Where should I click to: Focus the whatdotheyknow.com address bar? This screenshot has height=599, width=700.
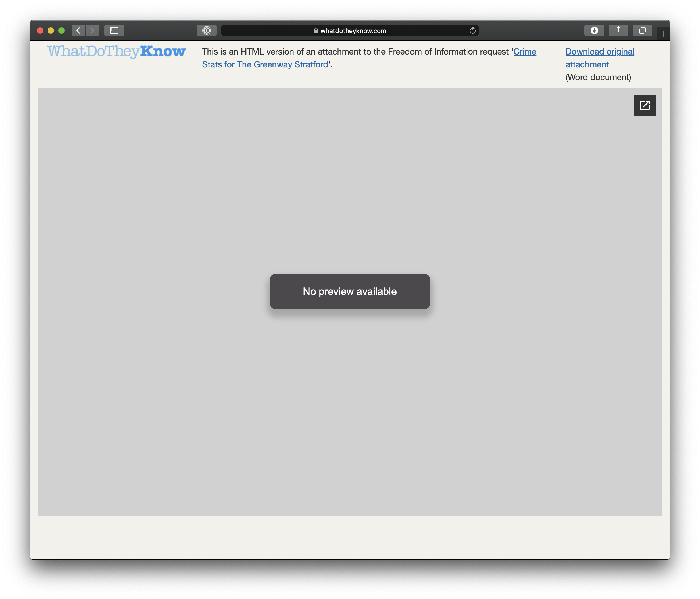tap(353, 31)
